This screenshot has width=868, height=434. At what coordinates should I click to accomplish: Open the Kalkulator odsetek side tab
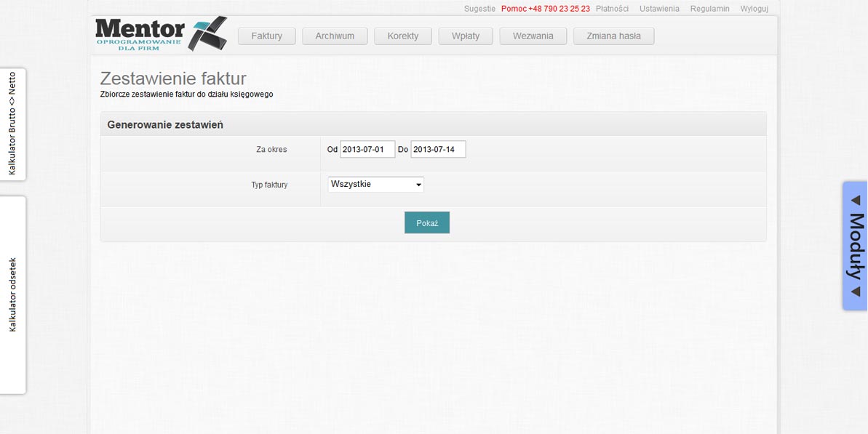point(12,294)
